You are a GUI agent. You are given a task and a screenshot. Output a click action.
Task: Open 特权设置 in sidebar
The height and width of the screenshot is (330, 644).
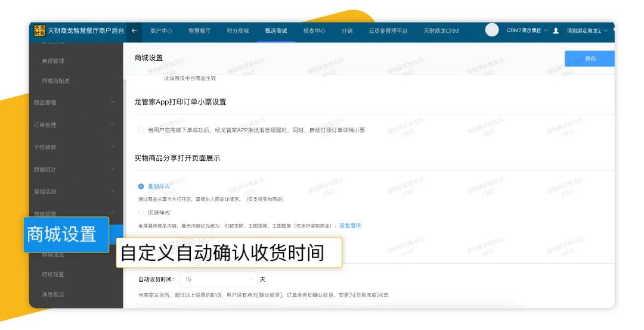[53, 274]
